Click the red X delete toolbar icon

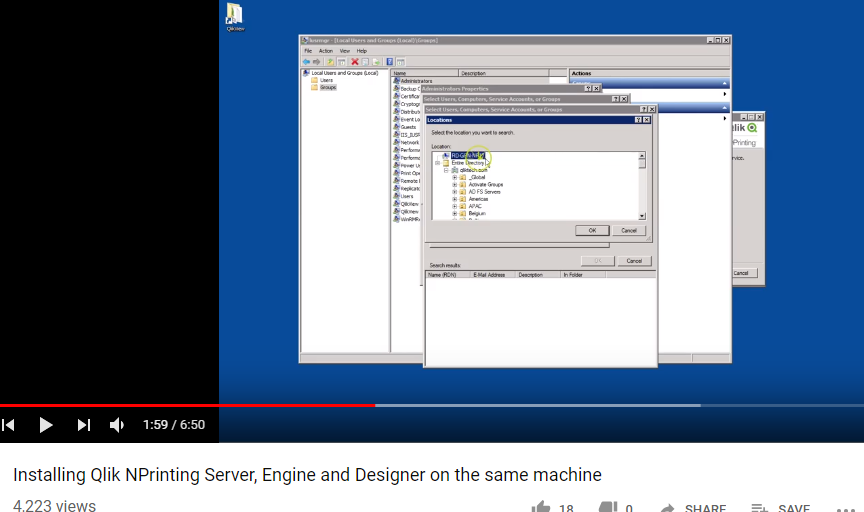[x=355, y=62]
